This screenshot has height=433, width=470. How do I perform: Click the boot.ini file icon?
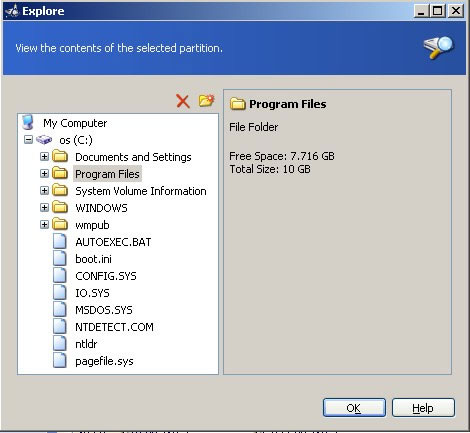[60, 258]
